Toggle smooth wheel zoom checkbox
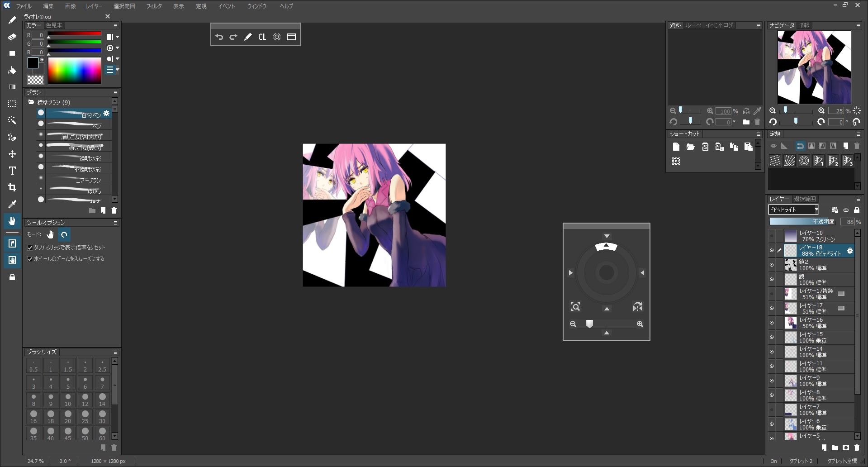Screen dimensions: 868x467 [30, 259]
